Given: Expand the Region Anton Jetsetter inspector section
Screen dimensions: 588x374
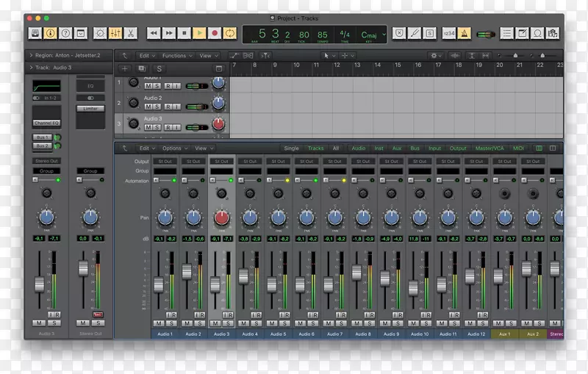Looking at the screenshot, I should (31, 56).
